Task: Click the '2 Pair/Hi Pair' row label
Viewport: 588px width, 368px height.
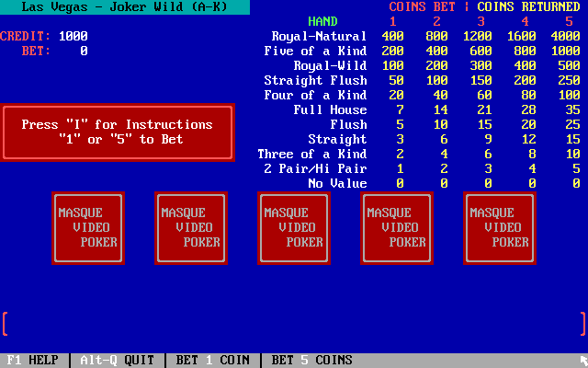Action: [315, 168]
